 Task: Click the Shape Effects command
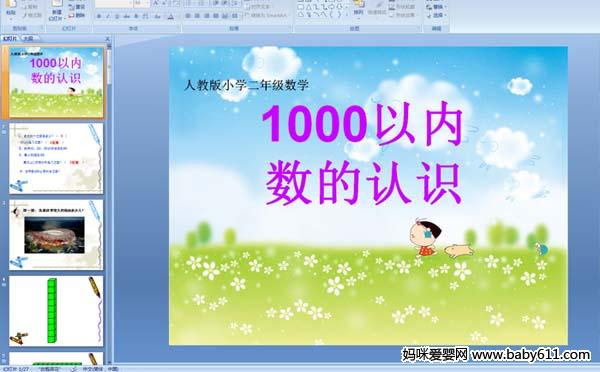pos(402,15)
